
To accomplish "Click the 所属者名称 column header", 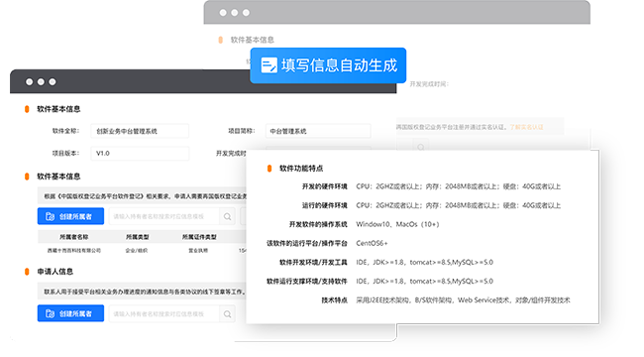I will click(x=74, y=237).
